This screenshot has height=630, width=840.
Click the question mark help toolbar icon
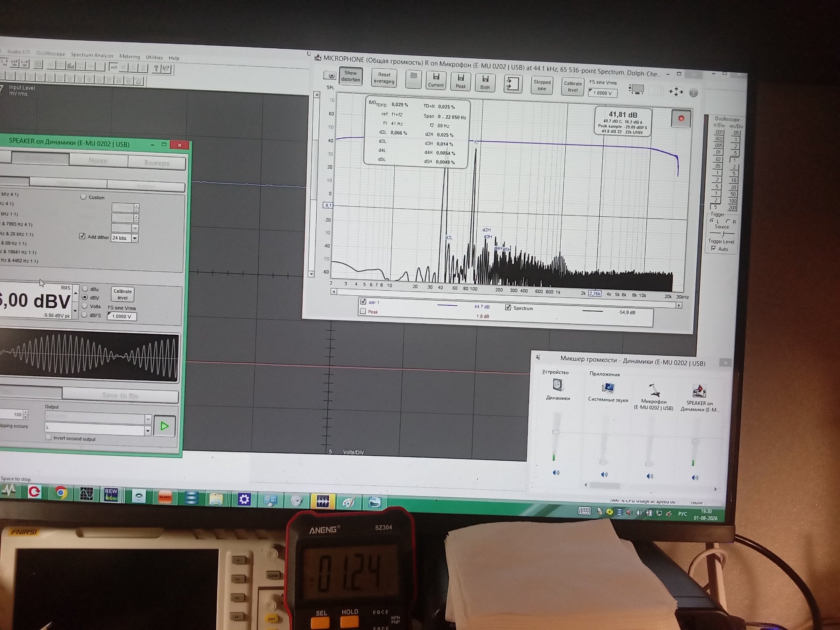156,68
